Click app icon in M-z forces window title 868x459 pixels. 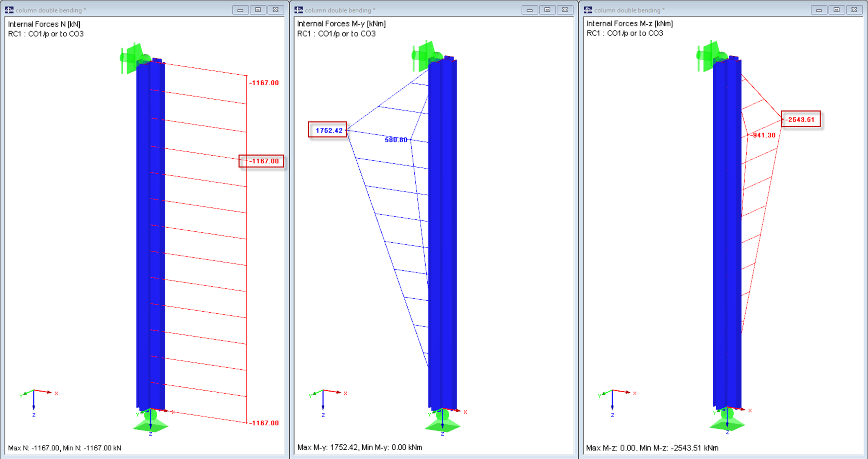pos(588,10)
